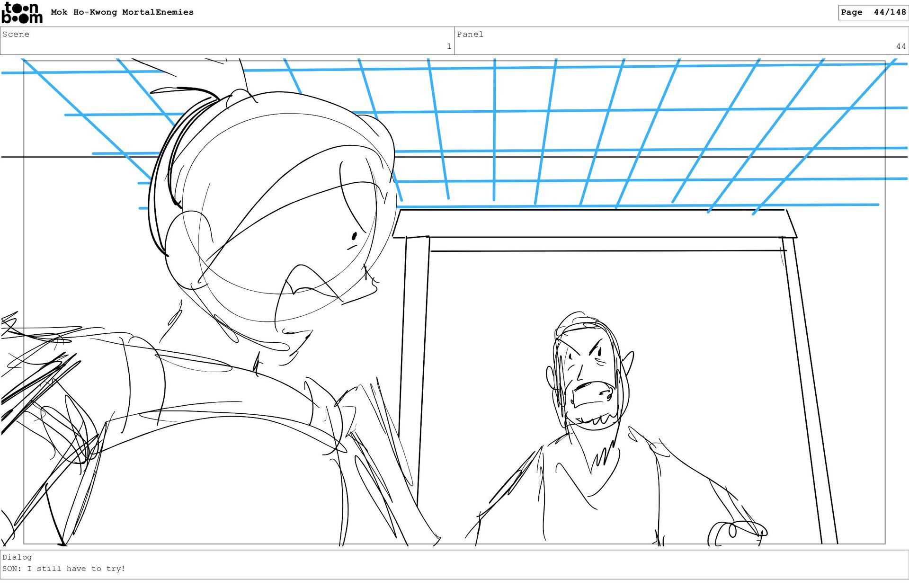Click the Toon Boom logo

tap(22, 13)
